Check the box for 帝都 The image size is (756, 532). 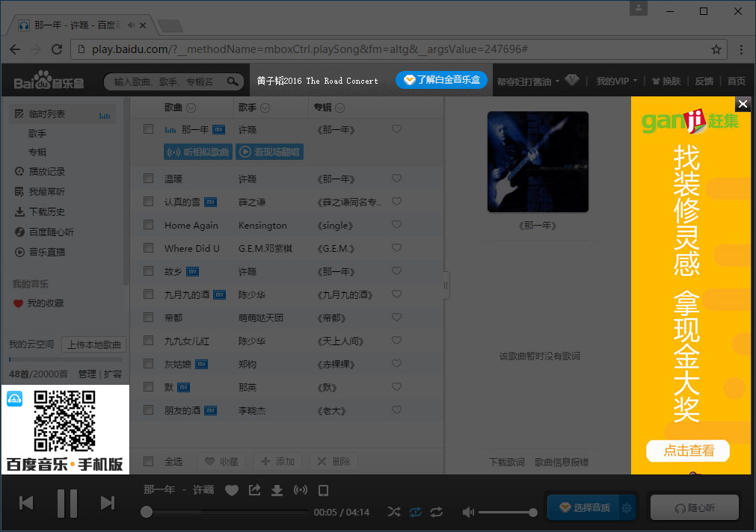pos(149,317)
